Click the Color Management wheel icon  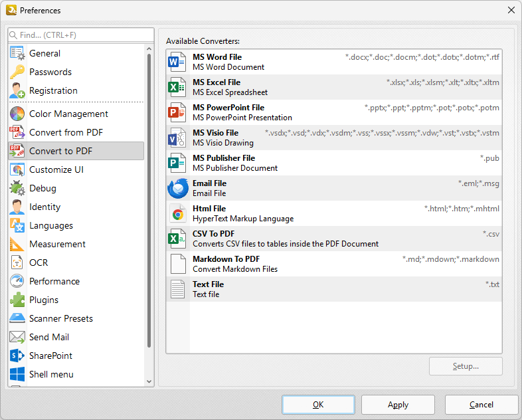pos(17,114)
